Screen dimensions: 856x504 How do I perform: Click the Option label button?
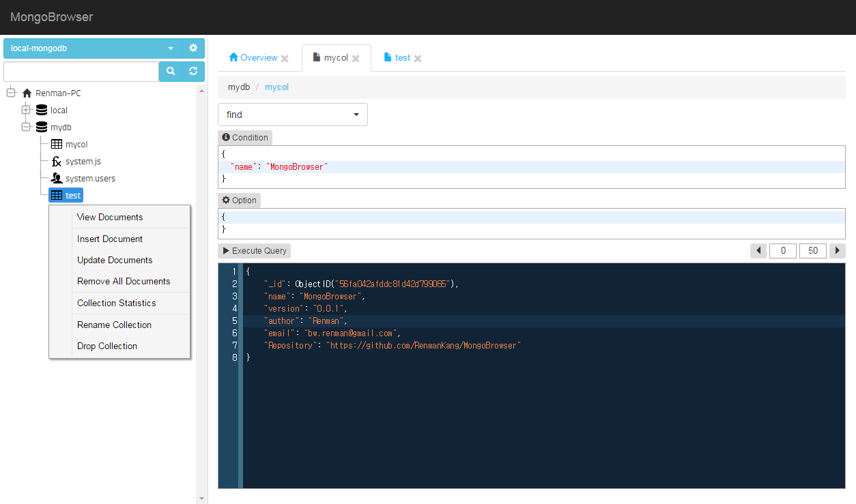pos(239,201)
